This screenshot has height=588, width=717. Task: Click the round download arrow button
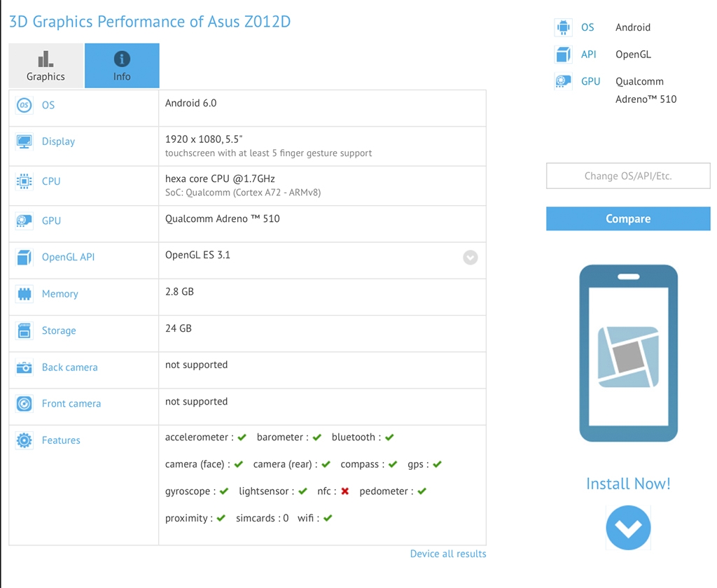click(628, 528)
